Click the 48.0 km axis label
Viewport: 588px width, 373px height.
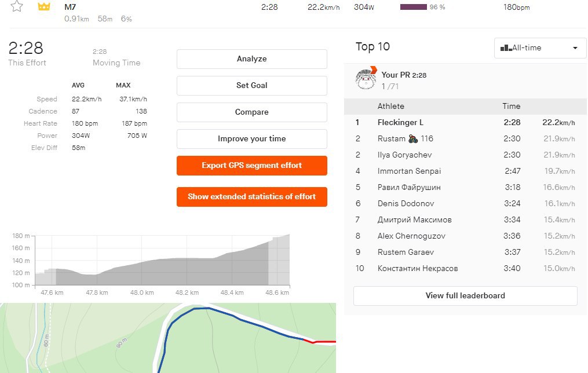[142, 292]
